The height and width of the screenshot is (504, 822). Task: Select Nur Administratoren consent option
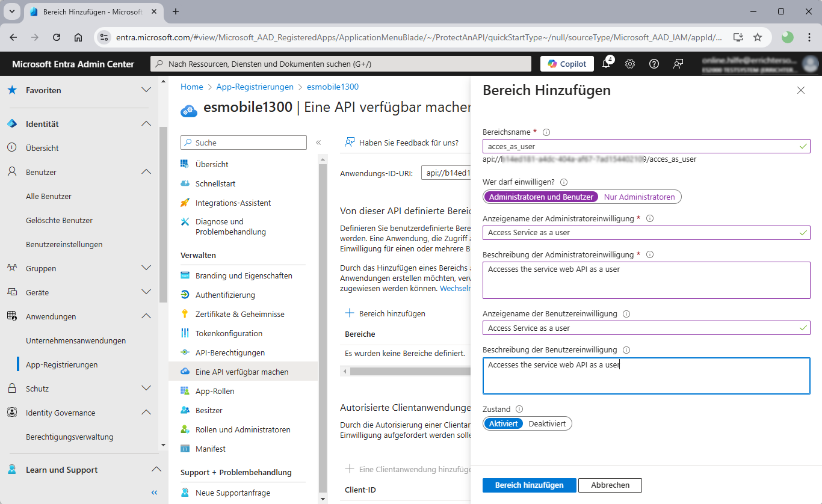(639, 197)
